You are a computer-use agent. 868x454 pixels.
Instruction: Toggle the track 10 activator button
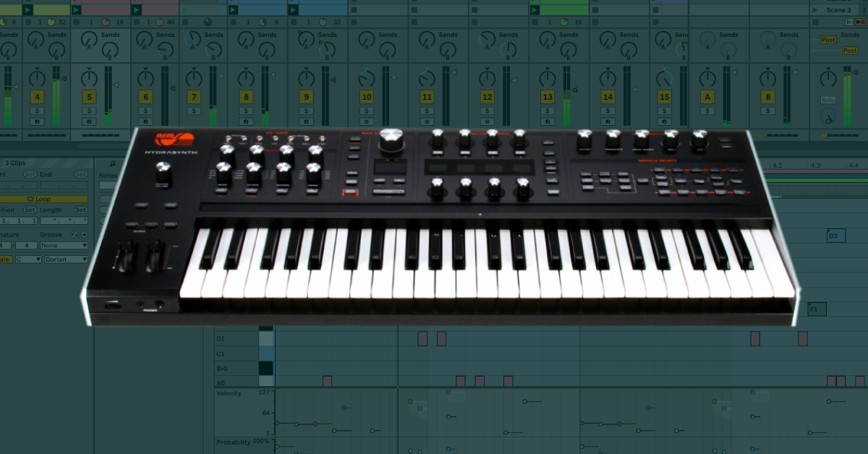pos(367,97)
